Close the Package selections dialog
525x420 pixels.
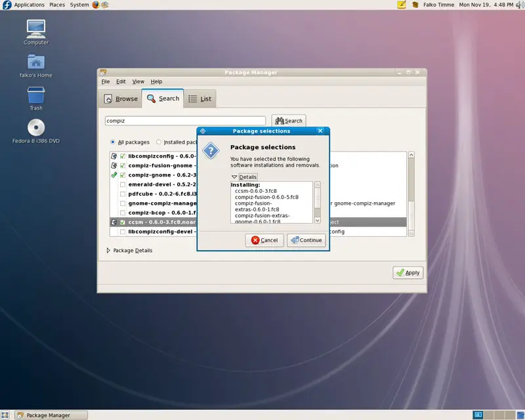[320, 131]
